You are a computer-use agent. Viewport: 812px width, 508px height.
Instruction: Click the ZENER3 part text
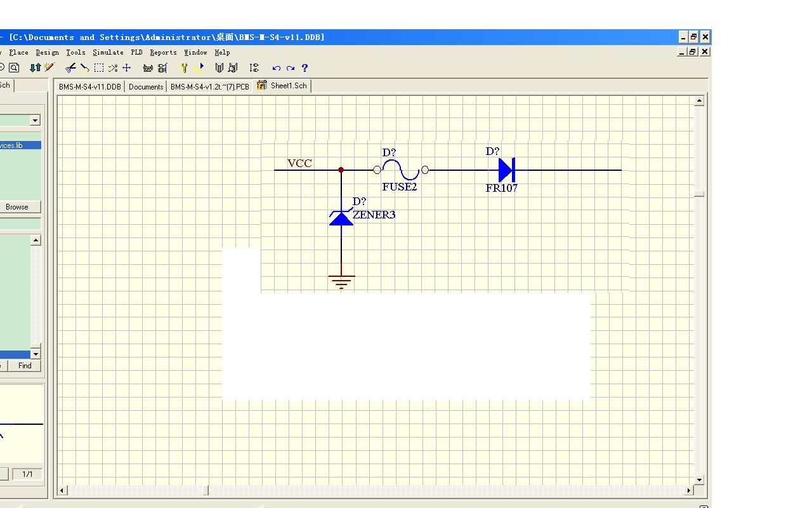pos(374,215)
